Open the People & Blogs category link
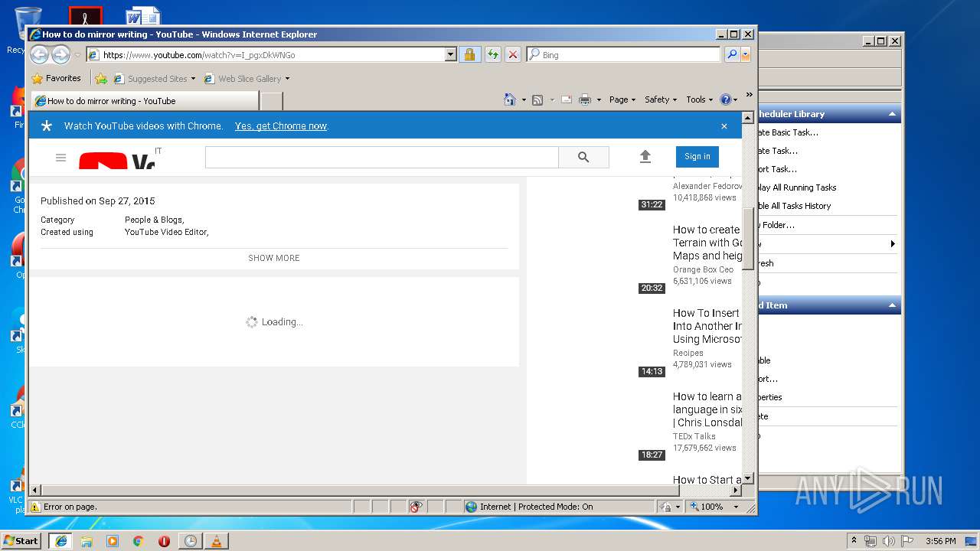 153,220
